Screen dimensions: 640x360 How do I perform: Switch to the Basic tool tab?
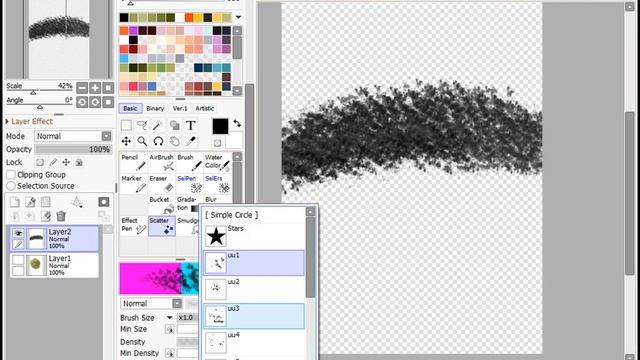click(x=130, y=108)
